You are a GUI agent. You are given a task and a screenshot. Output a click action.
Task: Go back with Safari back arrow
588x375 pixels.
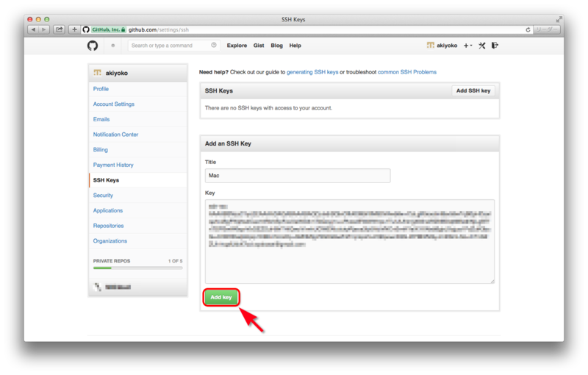(33, 29)
